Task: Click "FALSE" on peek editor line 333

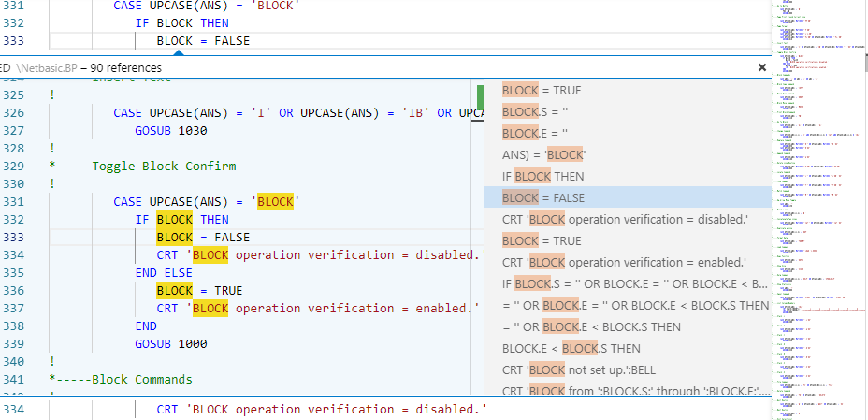Action: (232, 238)
